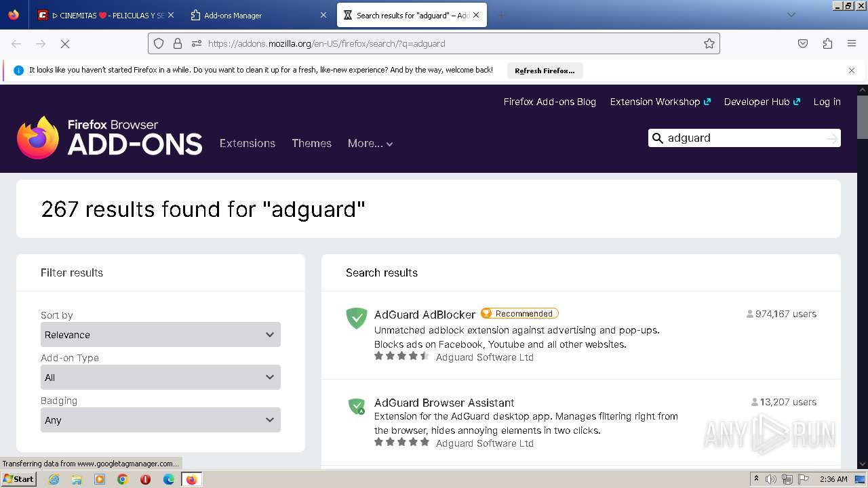Screen dimensions: 868x488
Task: Click the volume speaker tray icon
Action: click(771, 479)
